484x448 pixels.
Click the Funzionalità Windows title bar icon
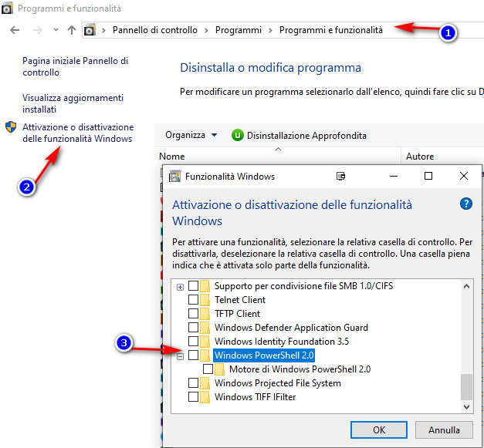coord(174,177)
